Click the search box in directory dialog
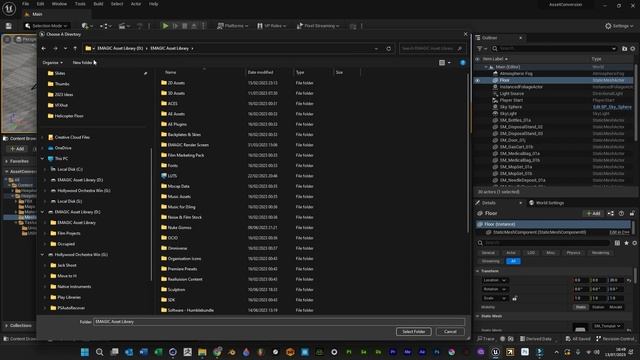The image size is (640, 360). (432, 49)
